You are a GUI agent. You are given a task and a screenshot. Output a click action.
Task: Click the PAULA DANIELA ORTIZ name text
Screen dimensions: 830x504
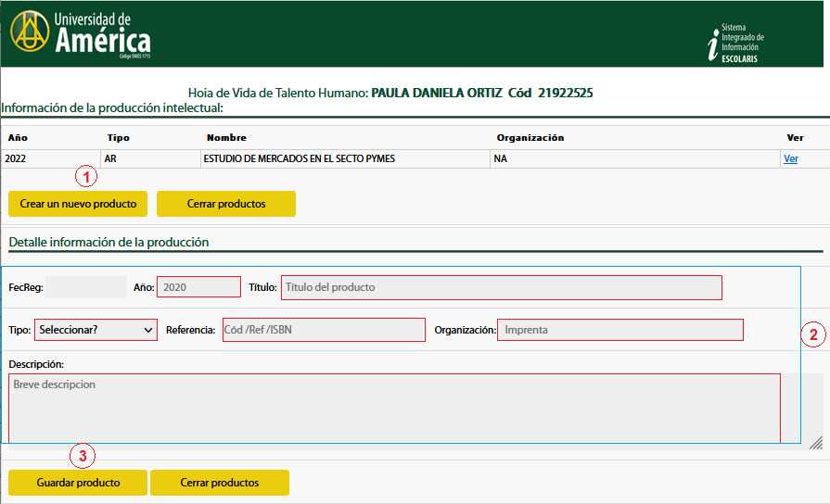[x=437, y=93]
